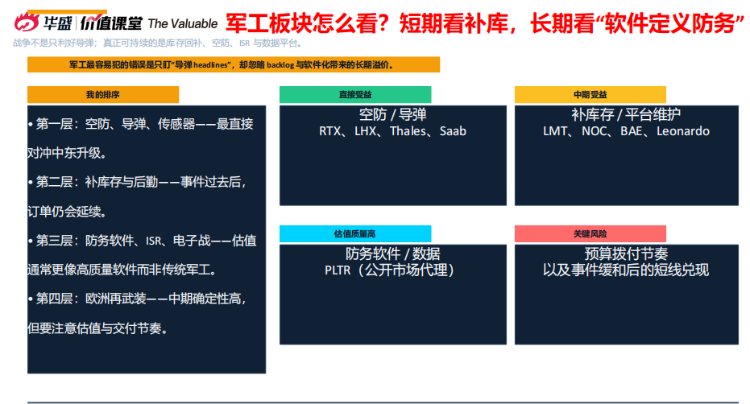Viewport: 750px width, 404px height.
Task: Click the orange 我的排序 header label
Action: point(103,94)
